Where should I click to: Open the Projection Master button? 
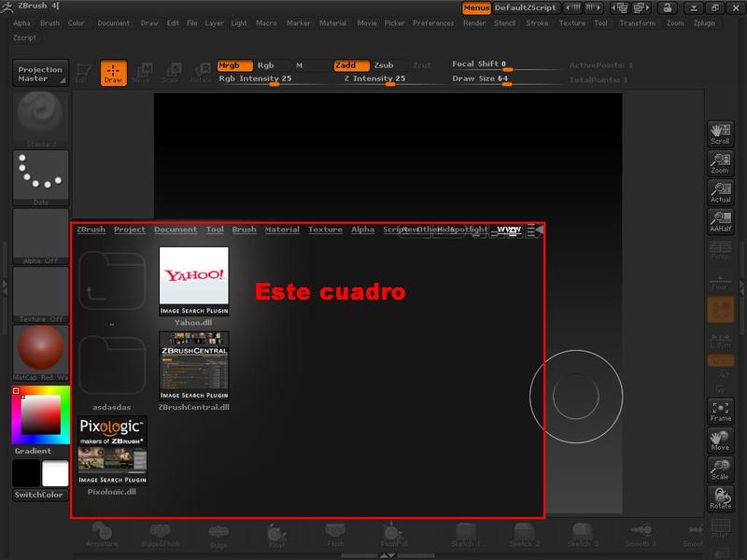[40, 74]
